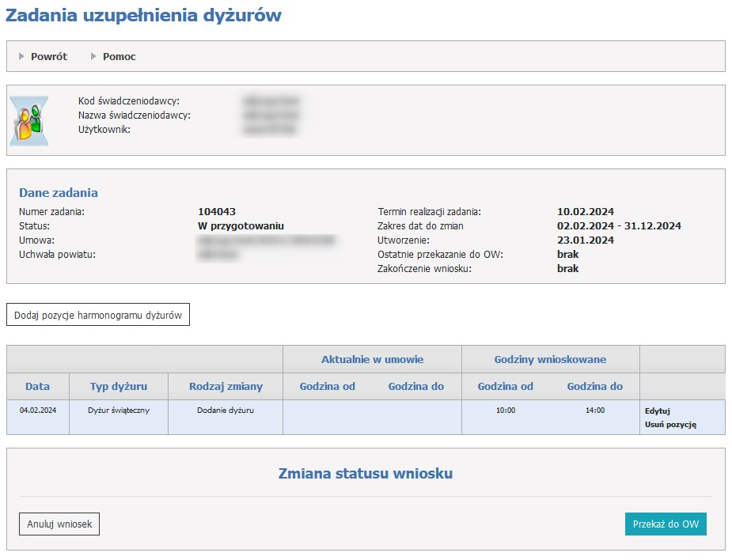Click the provider users icon
The width and height of the screenshot is (732, 560).
coord(29,121)
